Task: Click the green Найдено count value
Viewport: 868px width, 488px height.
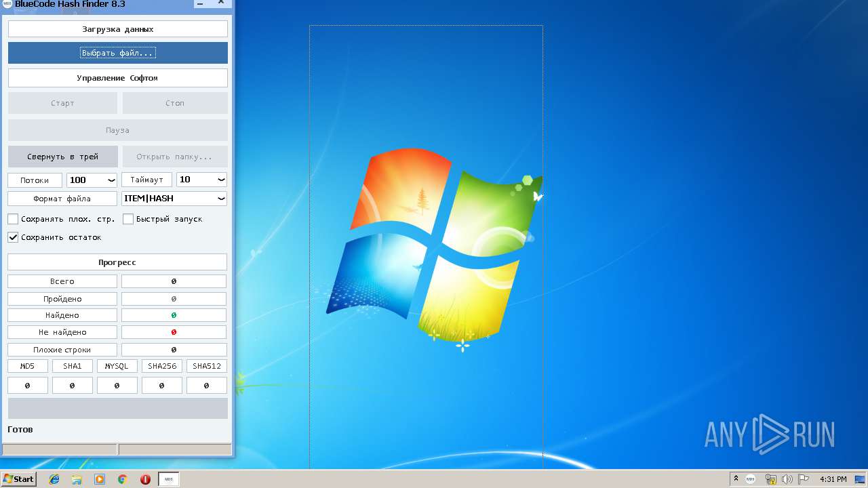Action: (x=174, y=315)
